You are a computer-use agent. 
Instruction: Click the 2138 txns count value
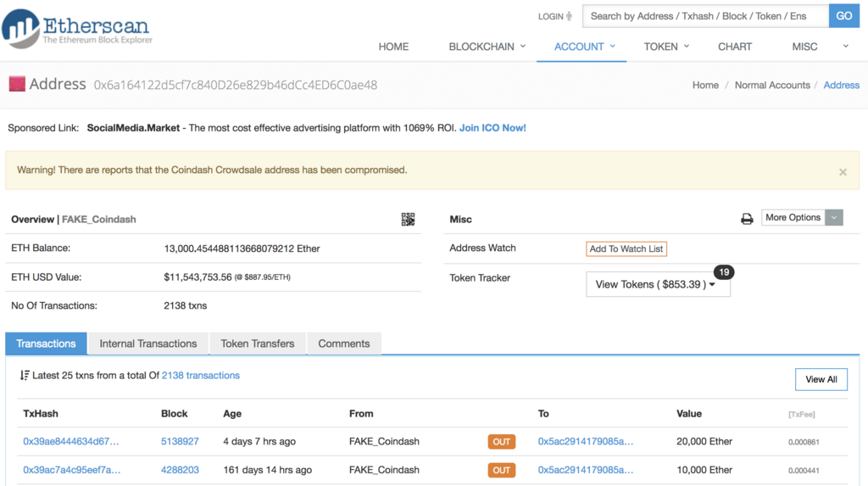pos(186,306)
